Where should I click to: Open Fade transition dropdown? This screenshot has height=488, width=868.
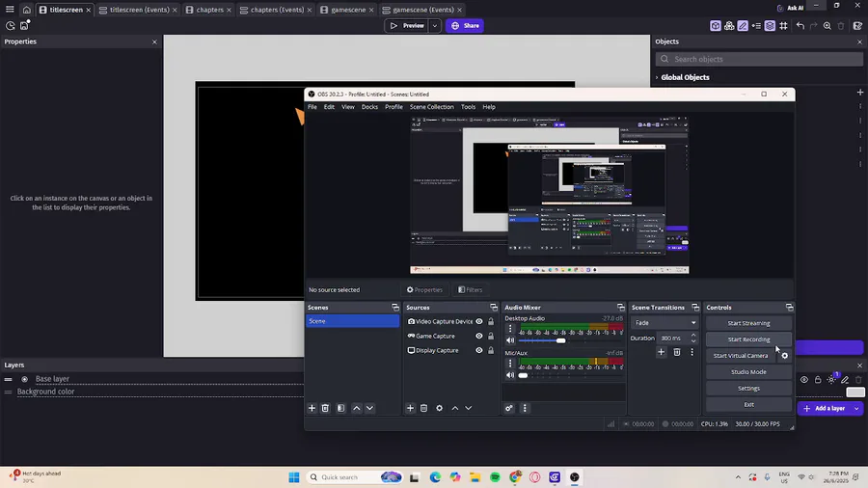tap(665, 322)
